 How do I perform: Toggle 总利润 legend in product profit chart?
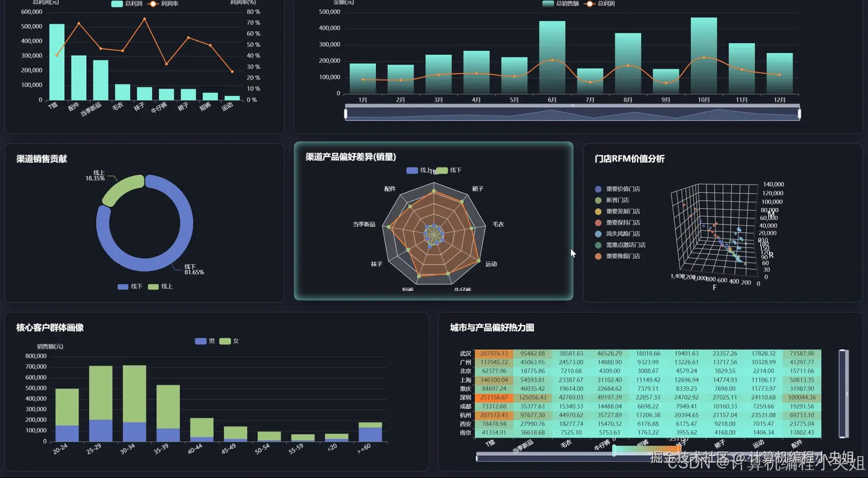tap(126, 3)
